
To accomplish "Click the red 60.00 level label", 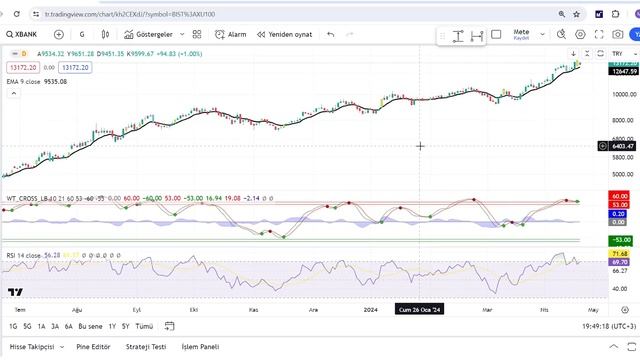I will (x=619, y=196).
